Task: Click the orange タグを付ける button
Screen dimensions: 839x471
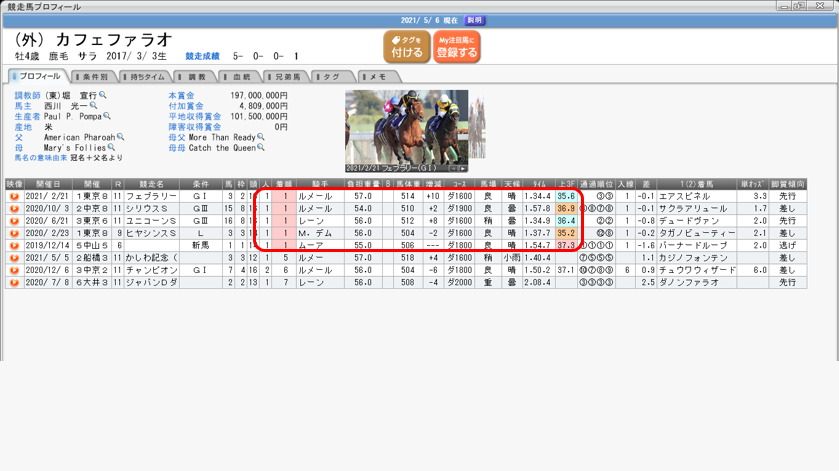Action: [407, 47]
